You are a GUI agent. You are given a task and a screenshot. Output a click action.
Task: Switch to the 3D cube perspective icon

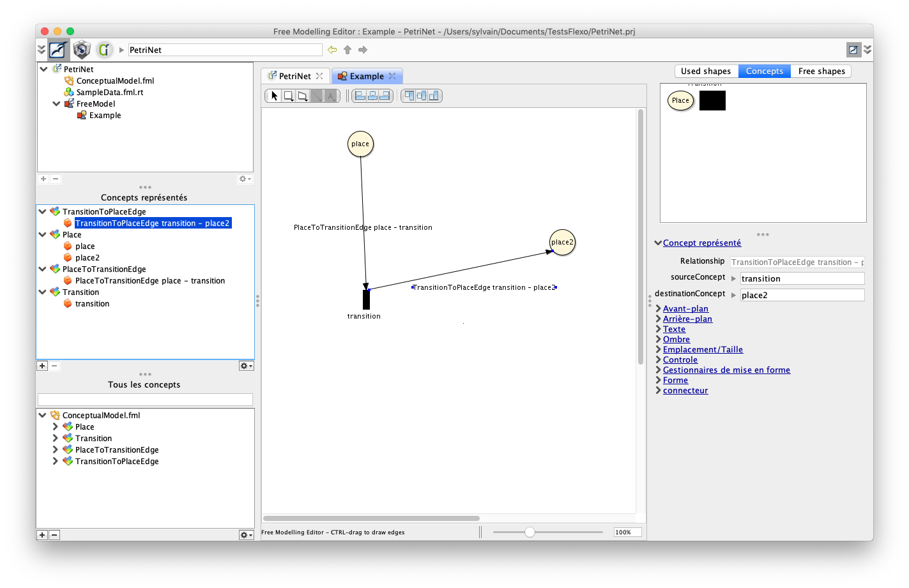click(x=82, y=50)
